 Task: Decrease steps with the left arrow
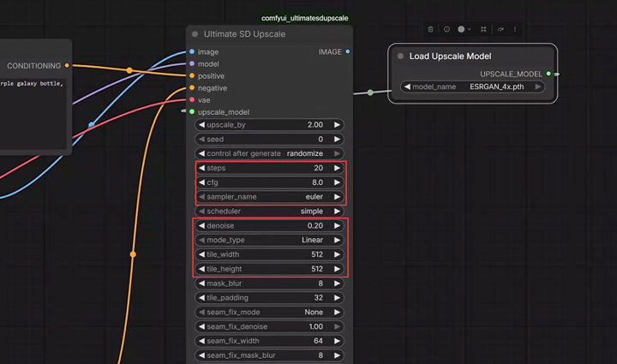point(201,168)
